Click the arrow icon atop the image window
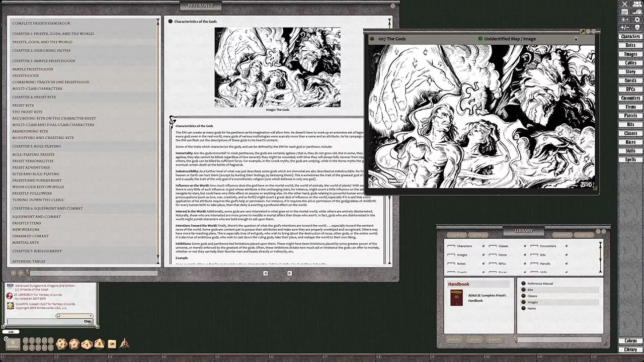This screenshot has height=362, width=644. coord(582,31)
